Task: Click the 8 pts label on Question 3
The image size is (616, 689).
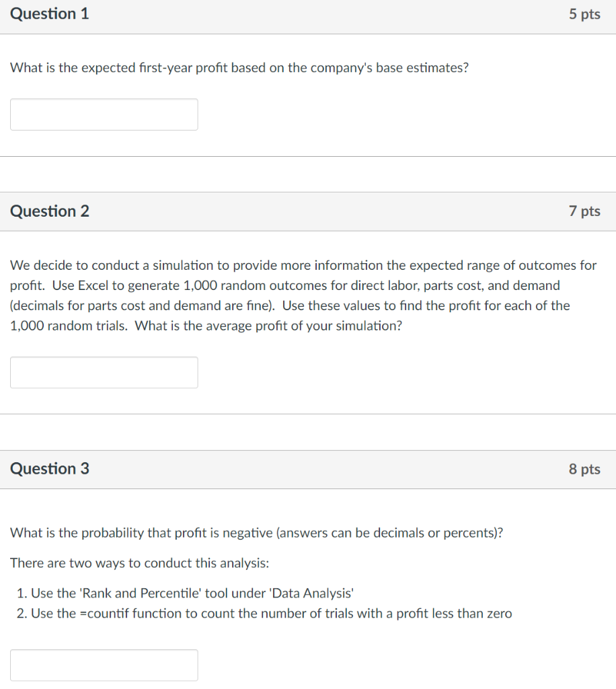Action: point(584,469)
